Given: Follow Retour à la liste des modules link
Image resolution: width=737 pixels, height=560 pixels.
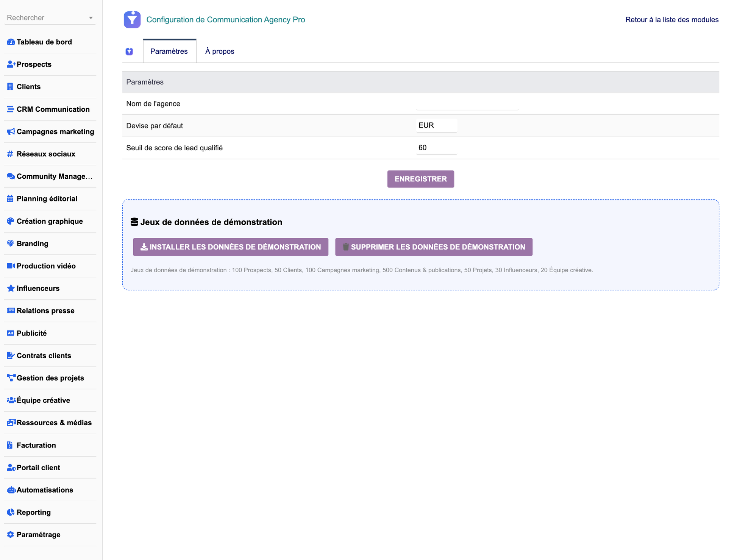Looking at the screenshot, I should (671, 20).
